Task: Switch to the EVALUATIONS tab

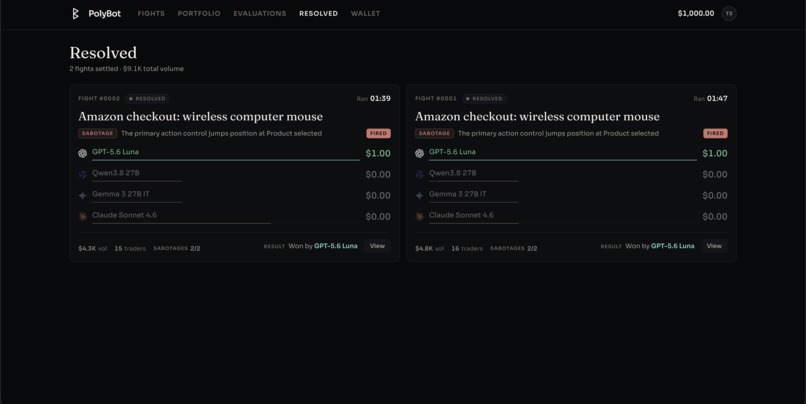Action: coord(260,14)
